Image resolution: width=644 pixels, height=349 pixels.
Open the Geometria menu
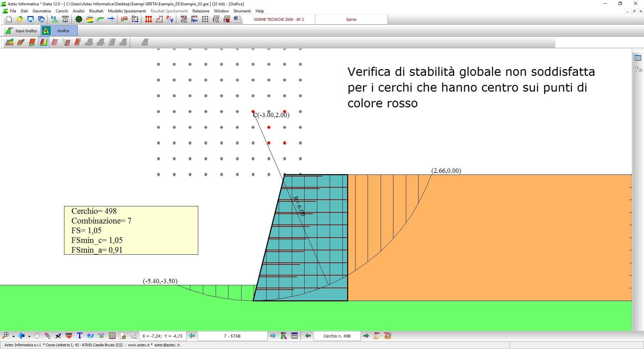click(x=42, y=11)
